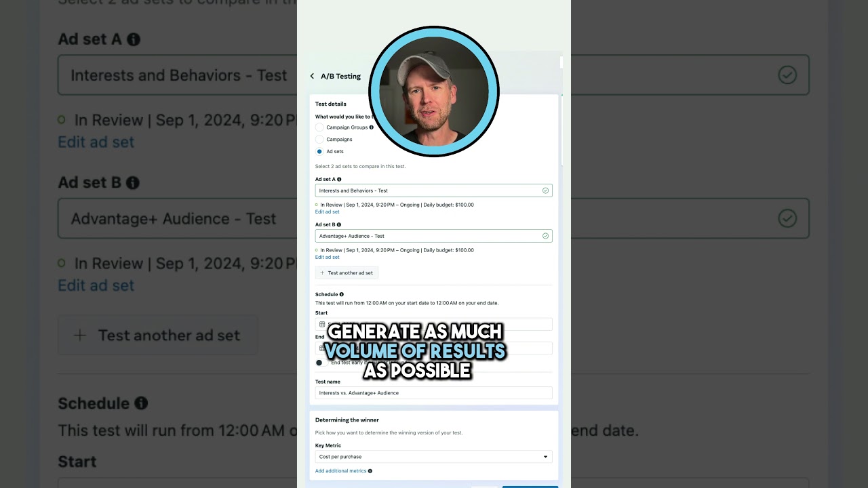Select the Ad sets radio button
868x488 pixels.
click(319, 152)
